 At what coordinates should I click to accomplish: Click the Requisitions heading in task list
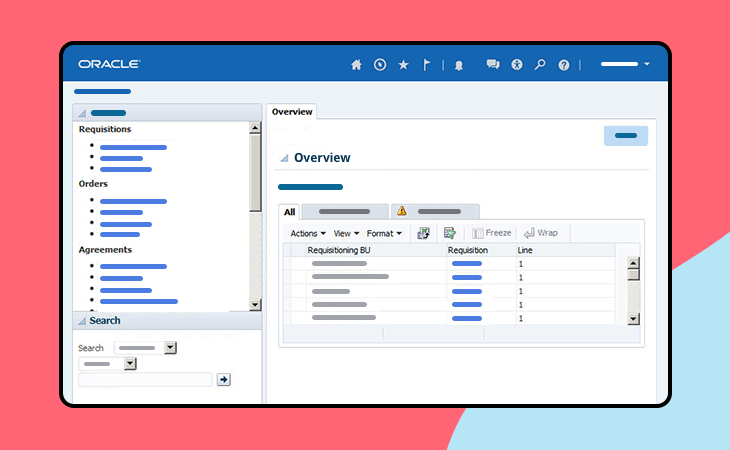tap(105, 129)
